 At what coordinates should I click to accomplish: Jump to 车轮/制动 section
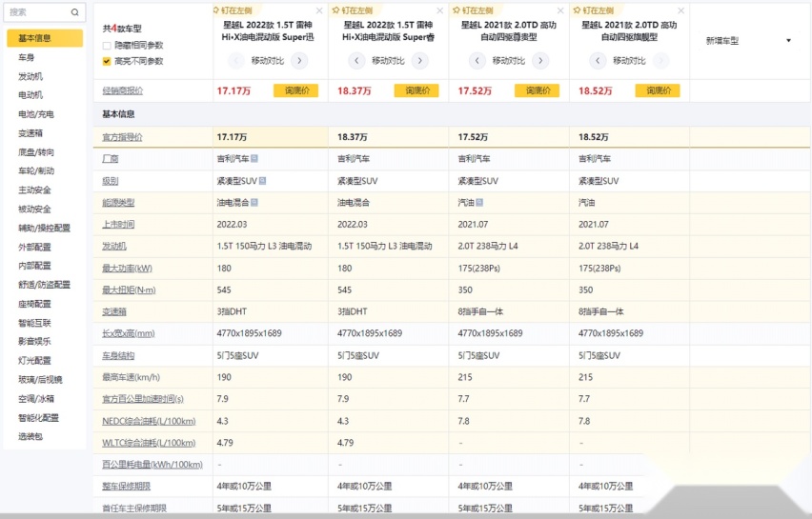click(35, 170)
